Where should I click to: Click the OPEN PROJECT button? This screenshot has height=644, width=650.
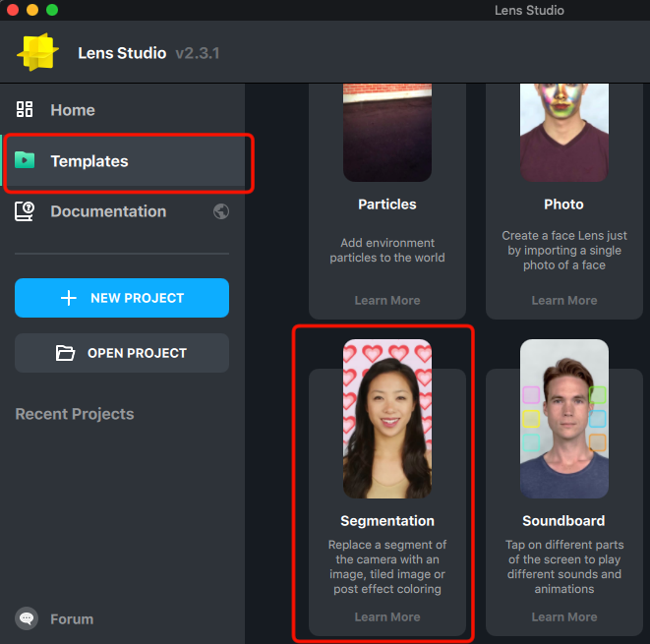122,353
